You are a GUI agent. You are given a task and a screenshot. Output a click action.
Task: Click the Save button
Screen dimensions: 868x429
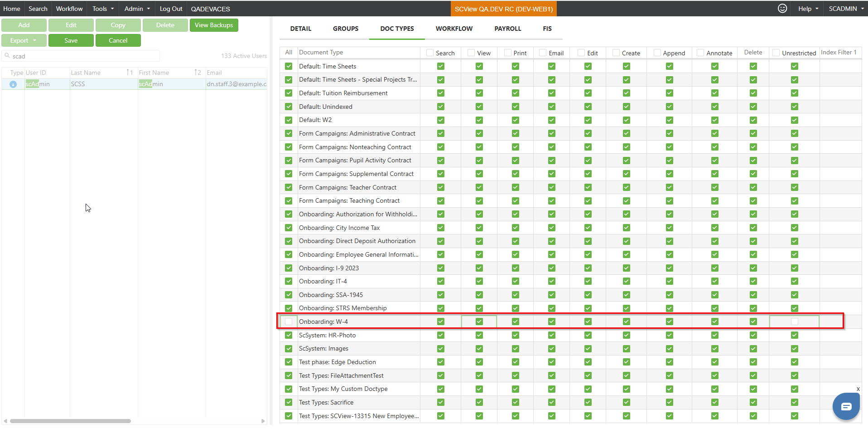pos(71,40)
